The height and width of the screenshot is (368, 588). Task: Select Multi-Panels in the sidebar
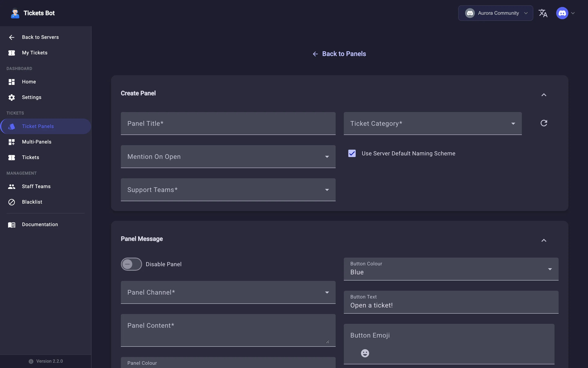click(x=46, y=142)
